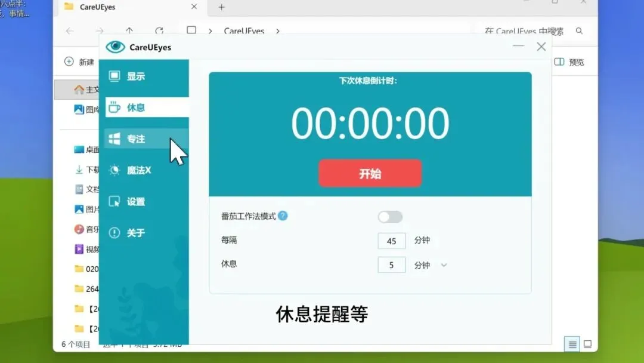Image resolution: width=644 pixels, height=363 pixels.
Task: Close the CareUEyes Explorer tab
Action: pos(194,7)
